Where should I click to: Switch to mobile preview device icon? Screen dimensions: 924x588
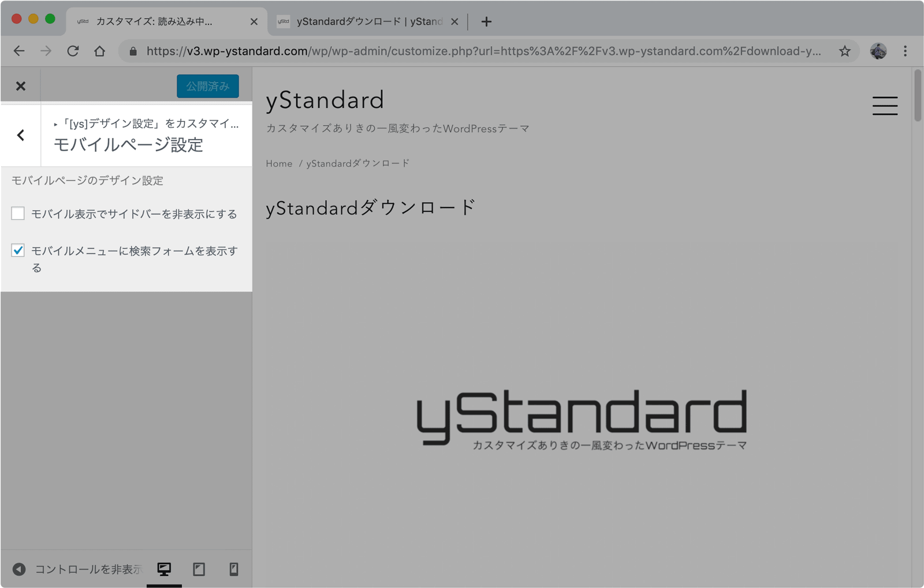[x=234, y=570]
